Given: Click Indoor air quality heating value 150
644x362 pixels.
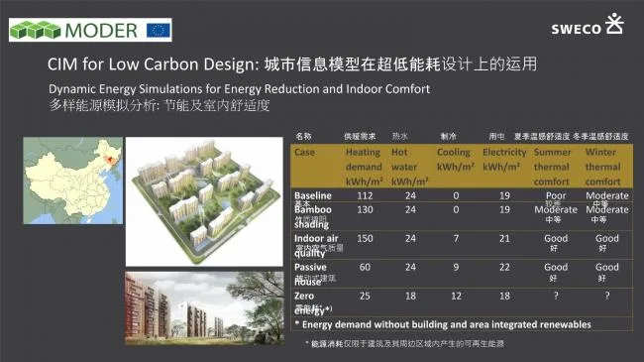Looking at the screenshot, I should (x=365, y=239).
